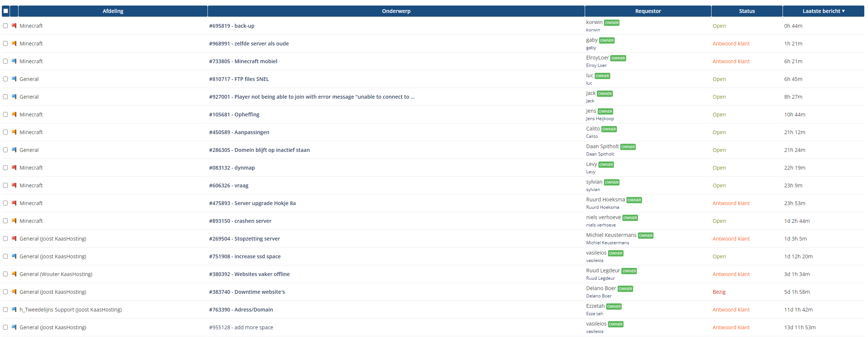This screenshot has width=868, height=337.
Task: Click the Requestor column header
Action: click(648, 11)
